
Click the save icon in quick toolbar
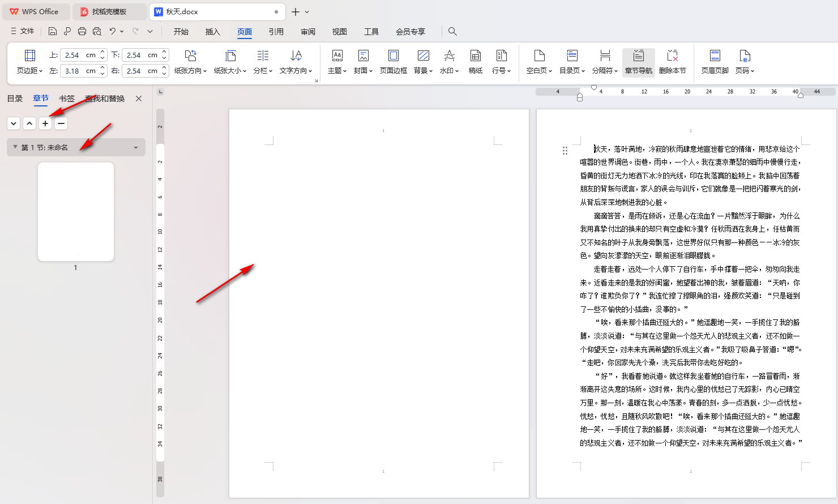coord(53,31)
